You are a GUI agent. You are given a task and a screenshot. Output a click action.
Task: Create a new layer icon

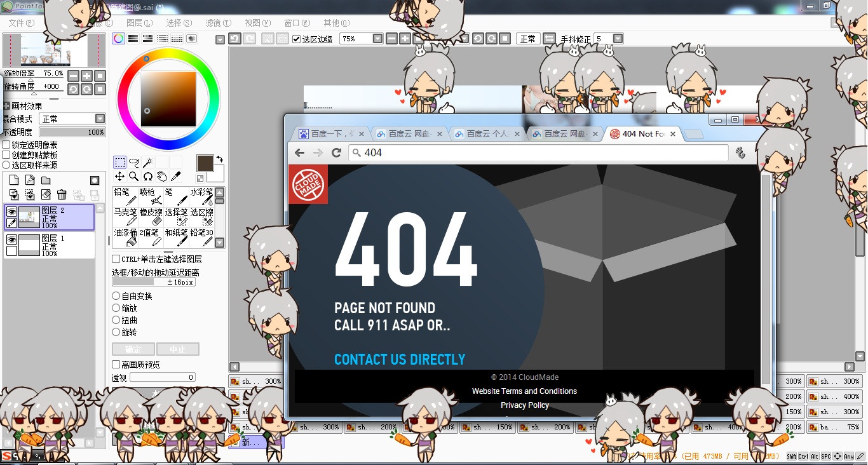[14, 180]
